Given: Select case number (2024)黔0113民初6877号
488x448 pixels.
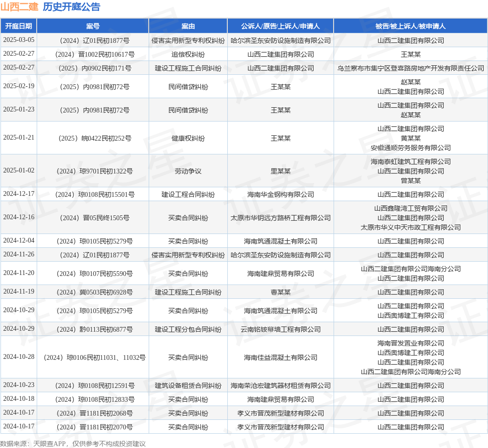Looking at the screenshot, I should pyautogui.click(x=95, y=329).
